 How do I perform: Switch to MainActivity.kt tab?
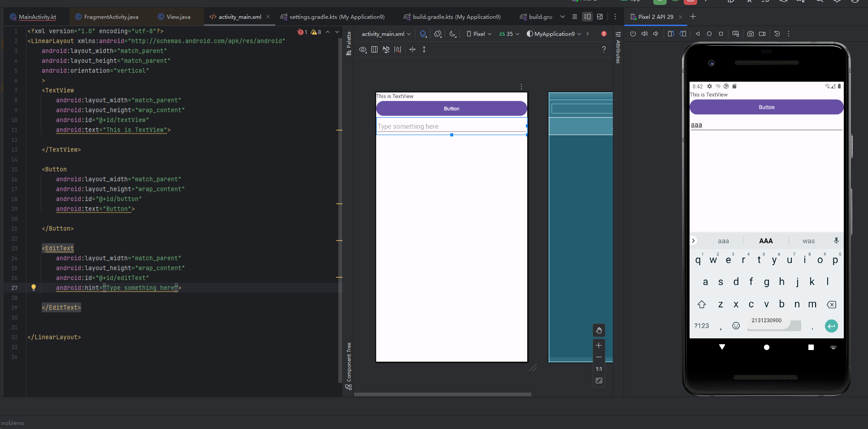34,17
